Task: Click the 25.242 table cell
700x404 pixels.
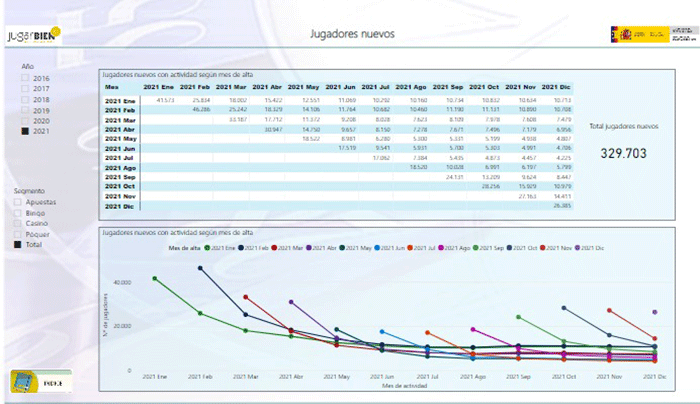Action: tap(238, 109)
